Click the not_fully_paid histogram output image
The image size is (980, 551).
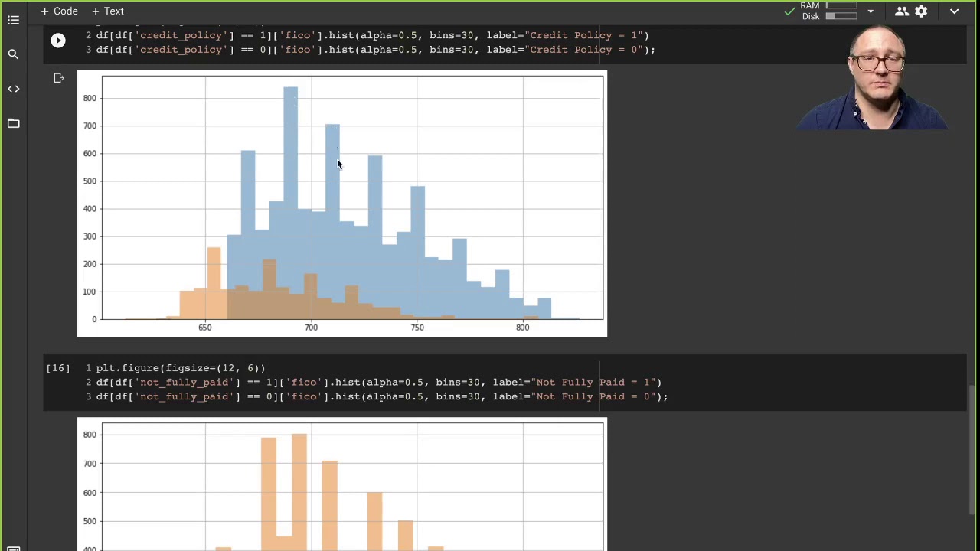tap(342, 484)
